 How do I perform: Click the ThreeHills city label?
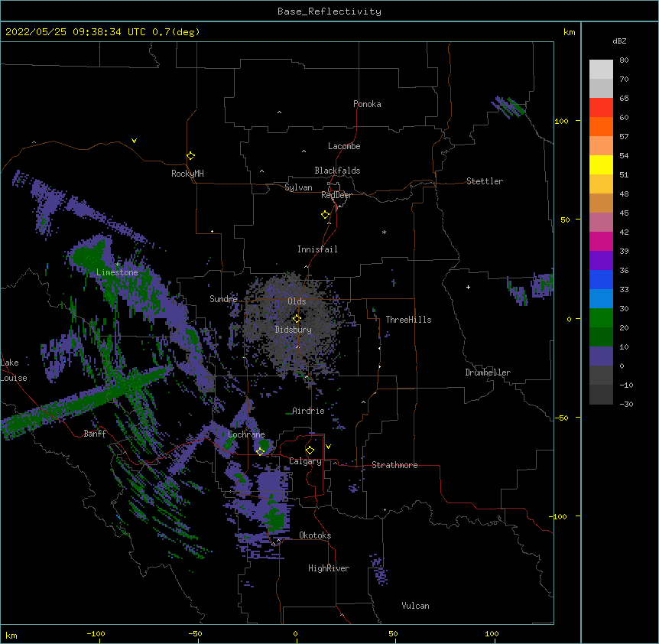click(x=408, y=320)
